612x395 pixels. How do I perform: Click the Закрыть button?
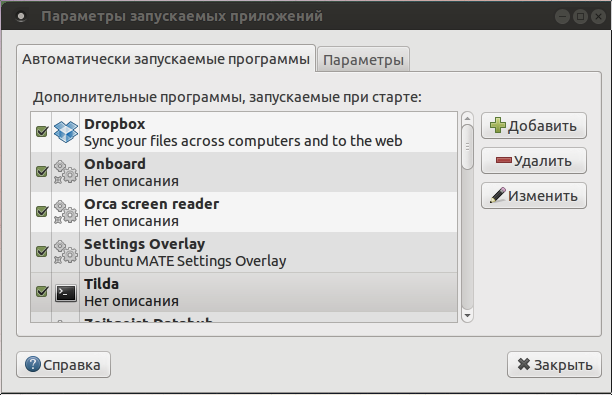554,365
